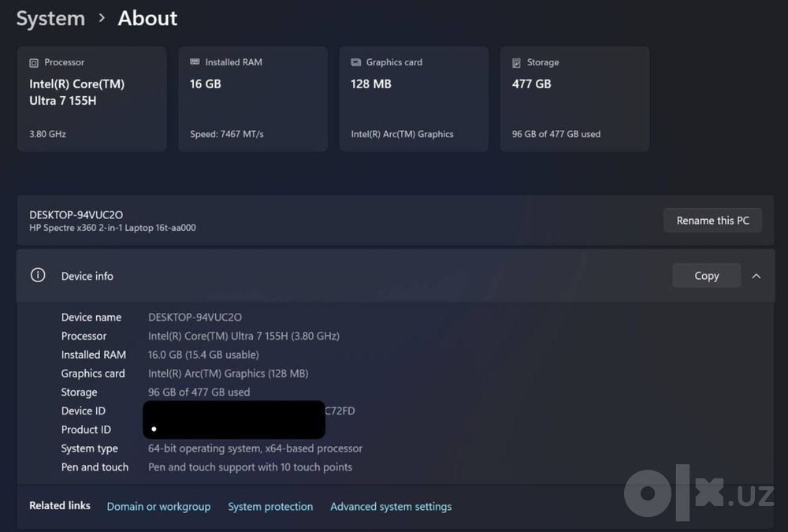Screen dimensions: 788x532
Task: Select '96 GB of 477 GB used' row value
Action: [x=199, y=392]
